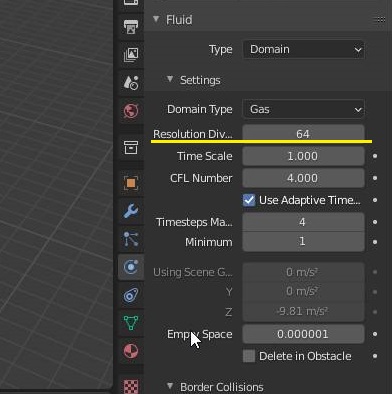Image resolution: width=392 pixels, height=394 pixels.
Task: Open the Output properties tab
Action: [131, 26]
